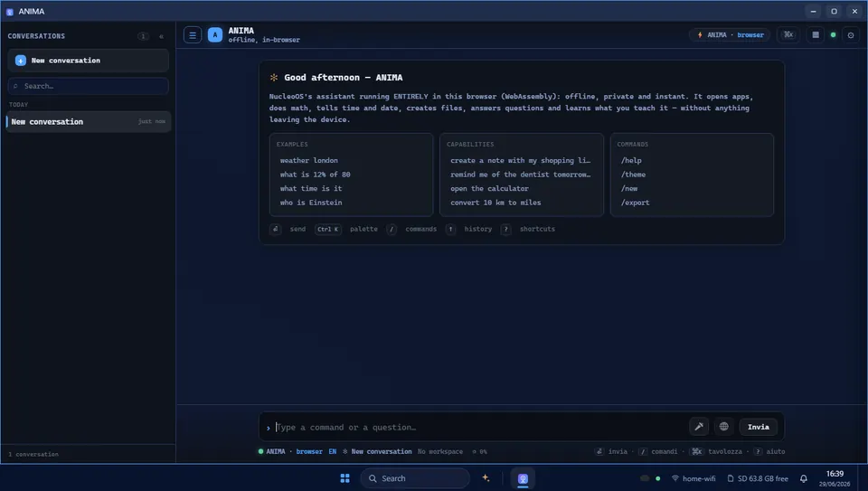The height and width of the screenshot is (491, 868).
Task: Run the example 'what time is it'
Action: click(310, 189)
